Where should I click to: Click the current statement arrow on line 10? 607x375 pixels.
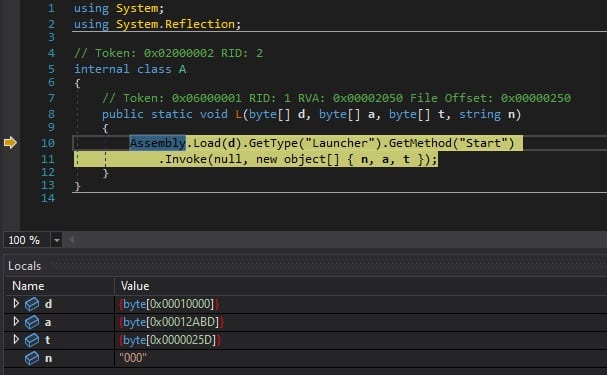pyautogui.click(x=10, y=142)
